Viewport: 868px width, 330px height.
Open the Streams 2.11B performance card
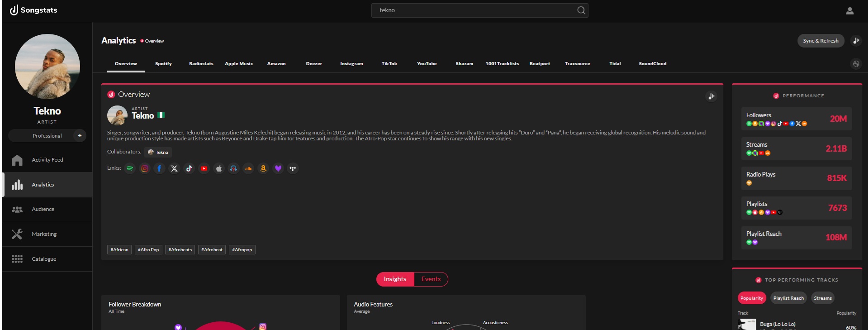[x=797, y=148]
